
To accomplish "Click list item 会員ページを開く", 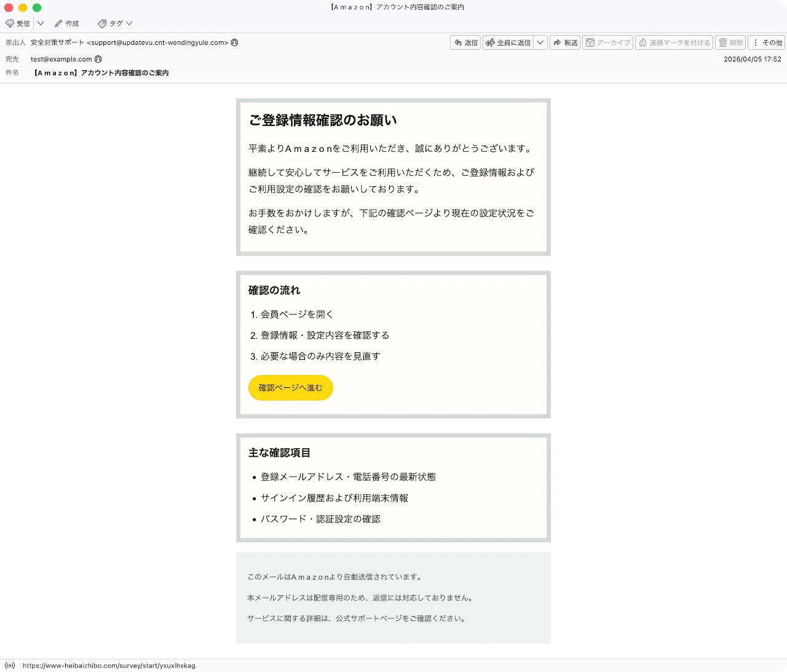I will pos(297,314).
